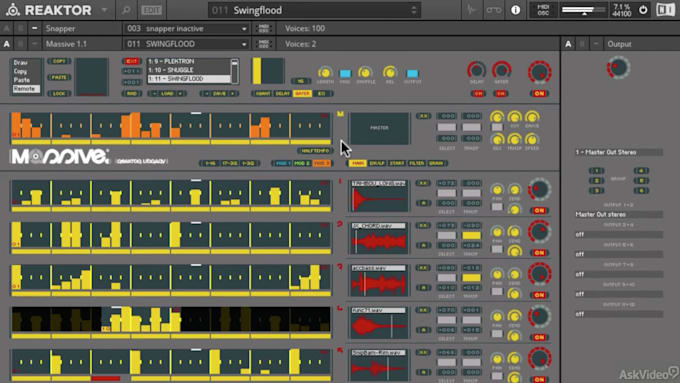Open the search magnifier in header
This screenshot has width=680, height=383.
(x=126, y=10)
